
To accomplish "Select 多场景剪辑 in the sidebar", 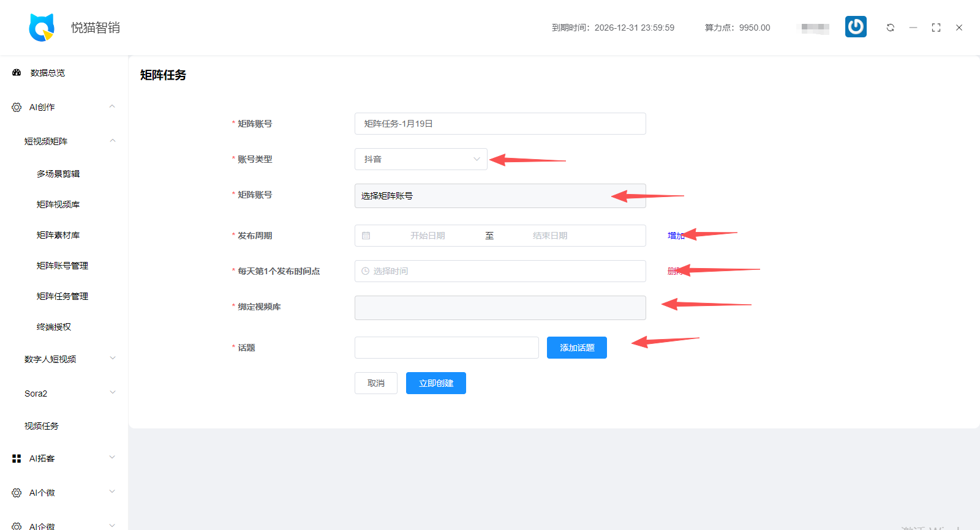I will pyautogui.click(x=58, y=174).
